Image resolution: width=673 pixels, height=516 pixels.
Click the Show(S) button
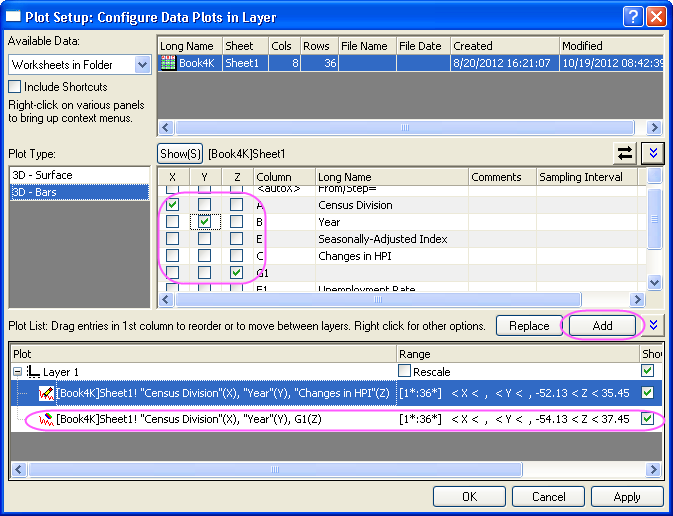[180, 154]
